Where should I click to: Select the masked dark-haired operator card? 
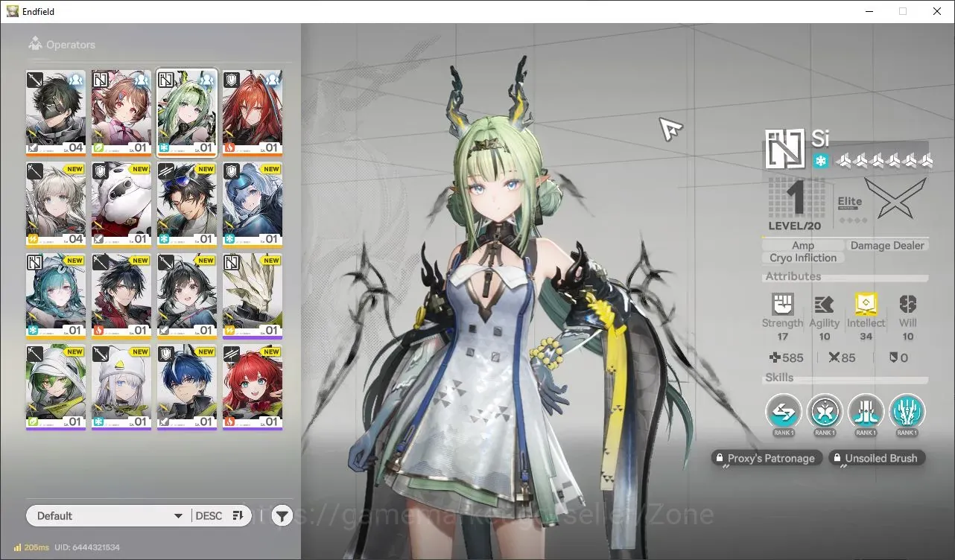[x=56, y=112]
